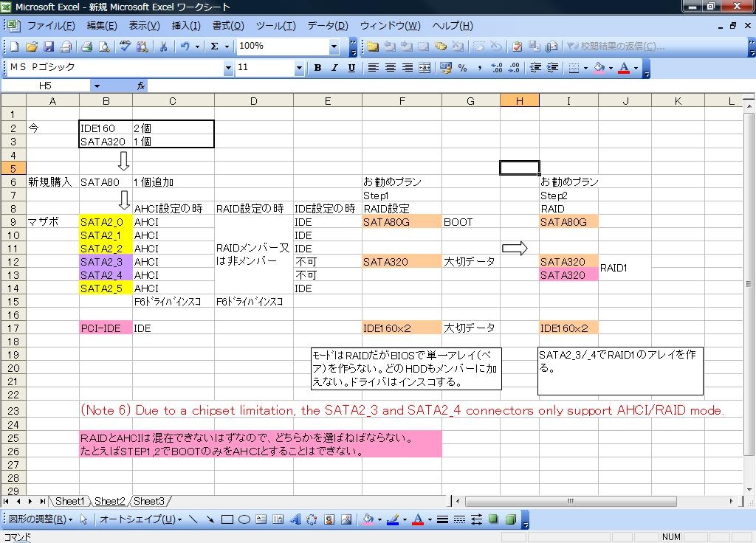Viewport: 756px width, 543px height.
Task: Click the Select Objects pointer tool
Action: click(x=84, y=519)
